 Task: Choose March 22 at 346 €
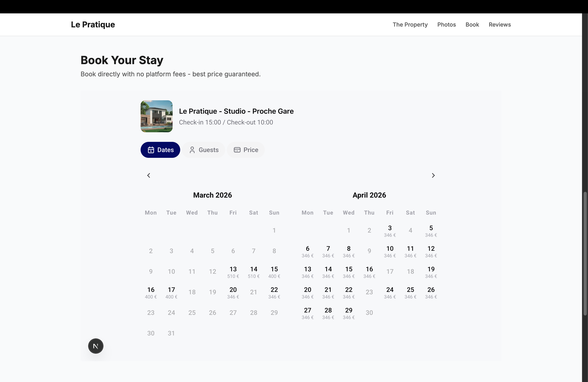(274, 292)
